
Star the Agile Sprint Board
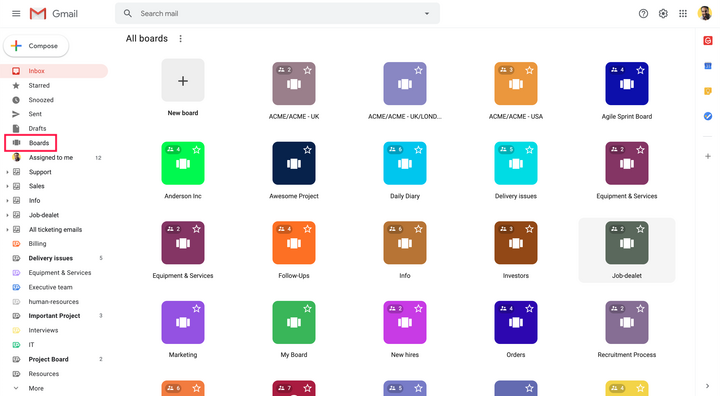point(640,70)
